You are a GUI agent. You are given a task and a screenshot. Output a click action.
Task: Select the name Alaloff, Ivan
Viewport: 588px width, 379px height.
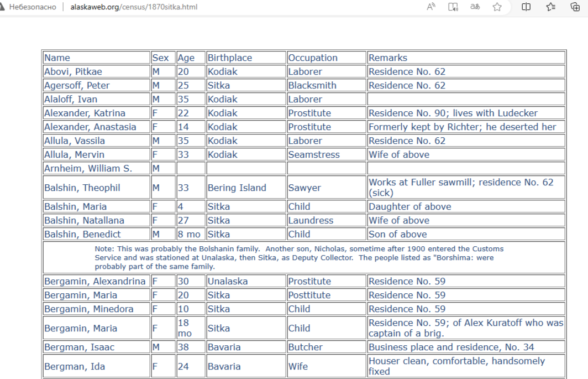(71, 99)
